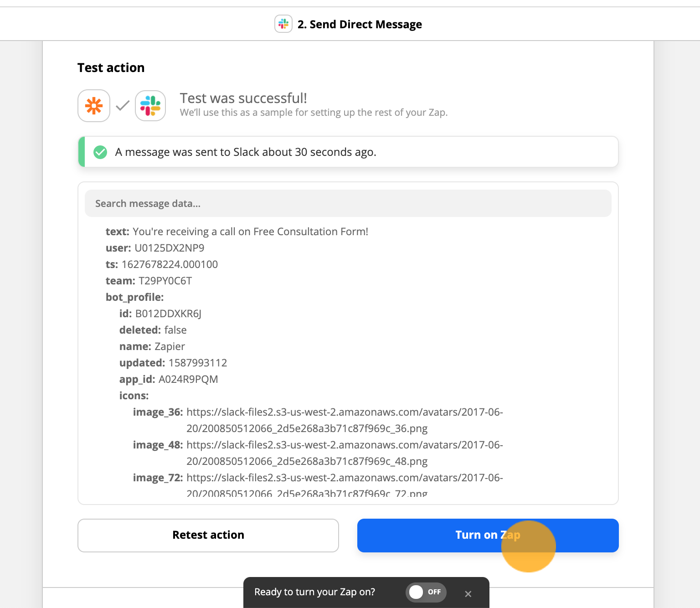Select the sample description subtitle text

314,113
